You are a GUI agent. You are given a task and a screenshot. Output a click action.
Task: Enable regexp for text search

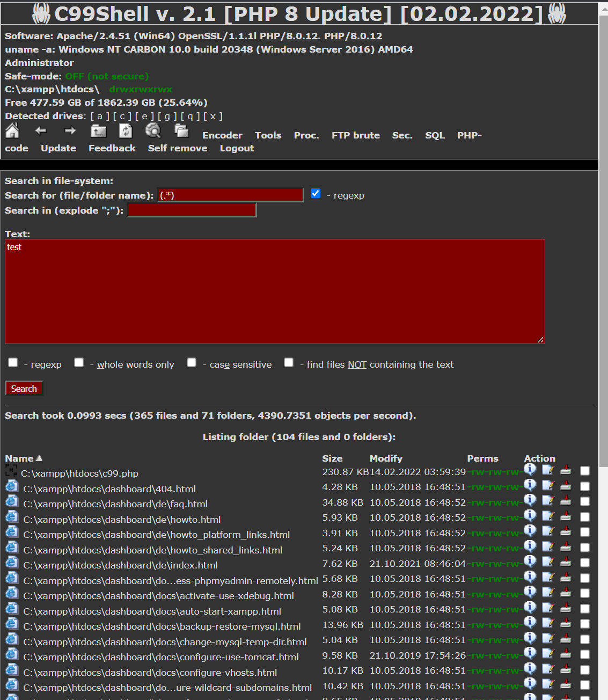13,362
